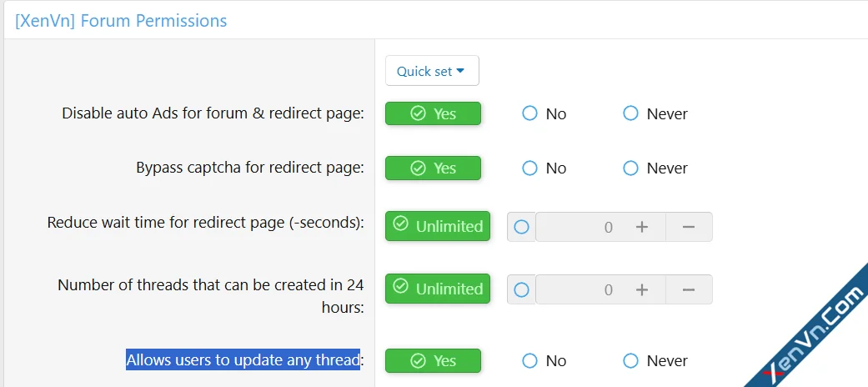Select Unlimited for threads in 24 hours

point(438,289)
